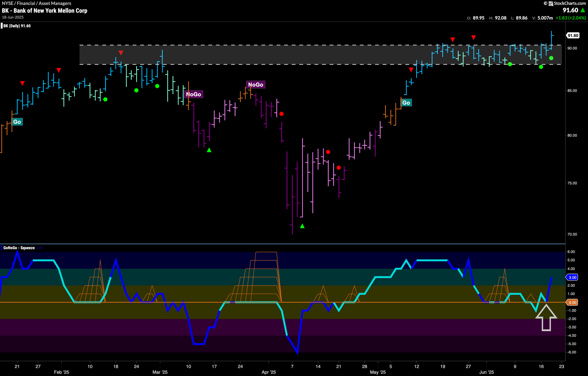Click the change value +1.83 (+2.04%)
The height and width of the screenshot is (376, 588).
click(571, 18)
